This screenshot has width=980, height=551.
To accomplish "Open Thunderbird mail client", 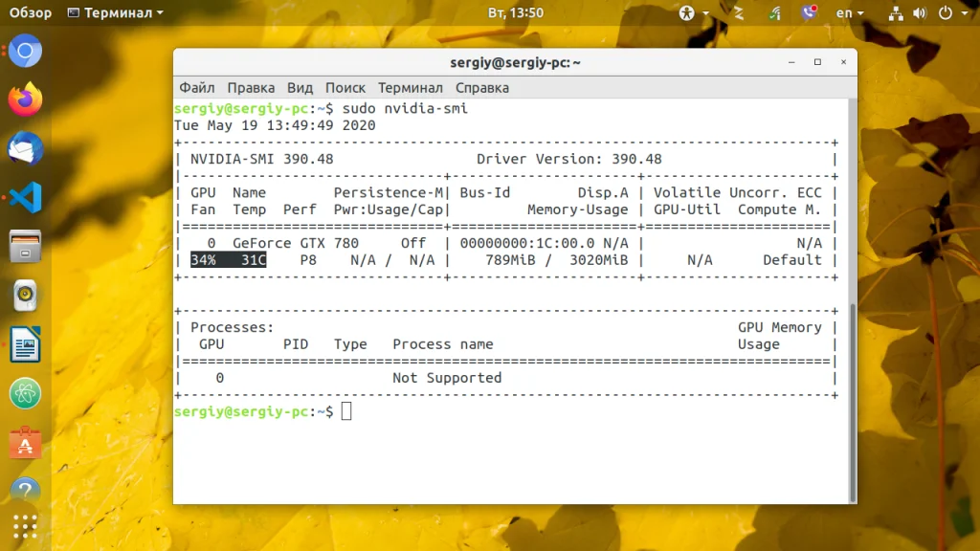I will coord(26,148).
